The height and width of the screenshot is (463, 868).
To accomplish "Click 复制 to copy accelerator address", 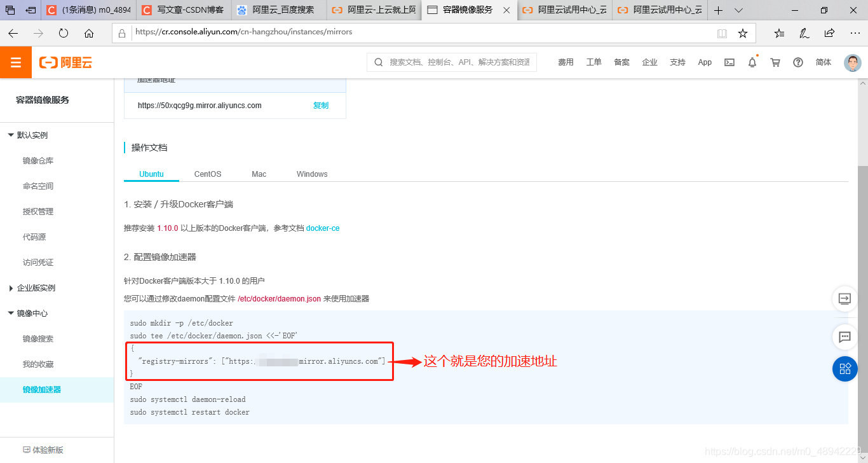I will point(321,106).
